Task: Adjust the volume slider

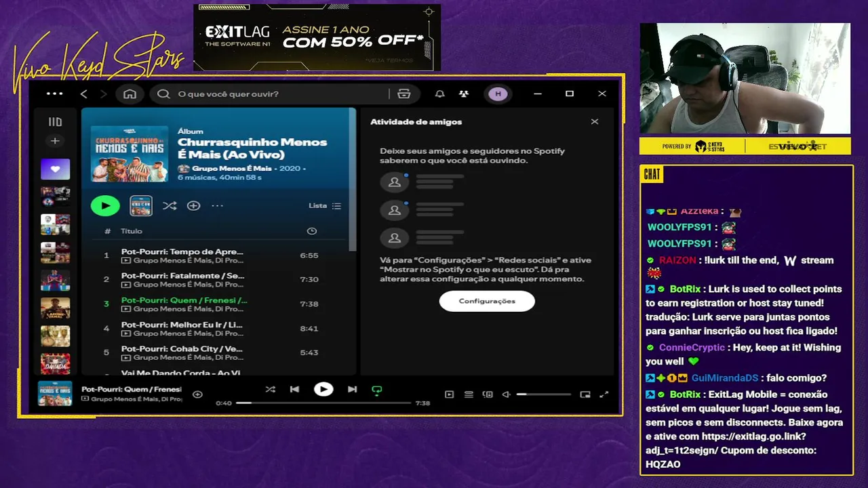Action: click(x=544, y=394)
